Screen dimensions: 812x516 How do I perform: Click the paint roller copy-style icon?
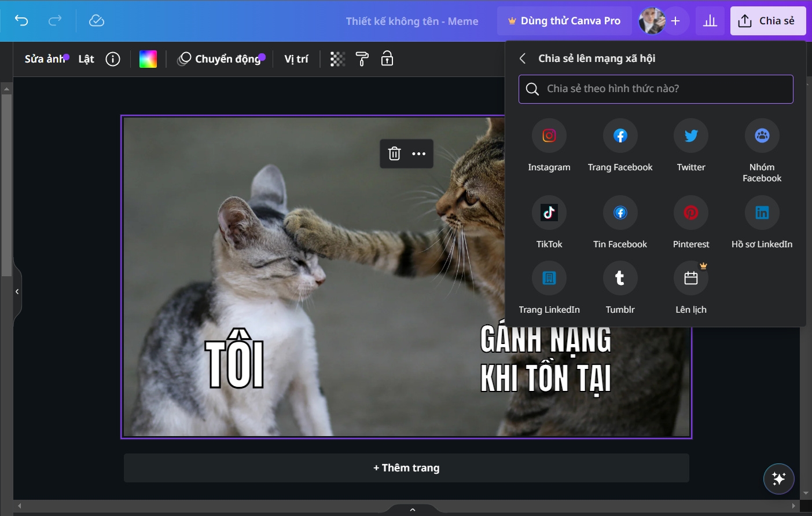[x=362, y=58]
